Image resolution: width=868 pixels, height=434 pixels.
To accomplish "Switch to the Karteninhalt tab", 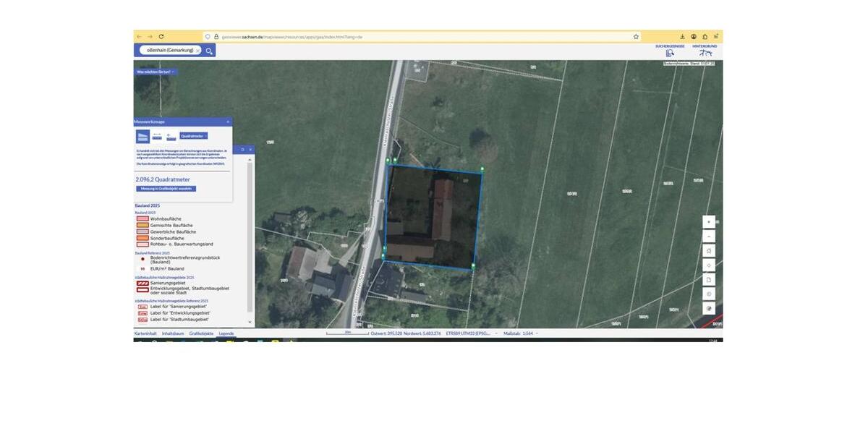I will click(x=145, y=333).
